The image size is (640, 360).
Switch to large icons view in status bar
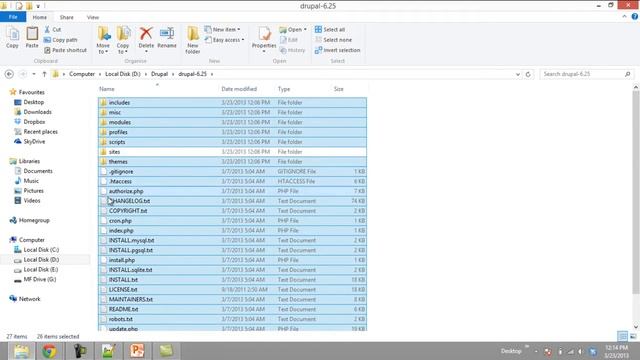click(x=633, y=336)
